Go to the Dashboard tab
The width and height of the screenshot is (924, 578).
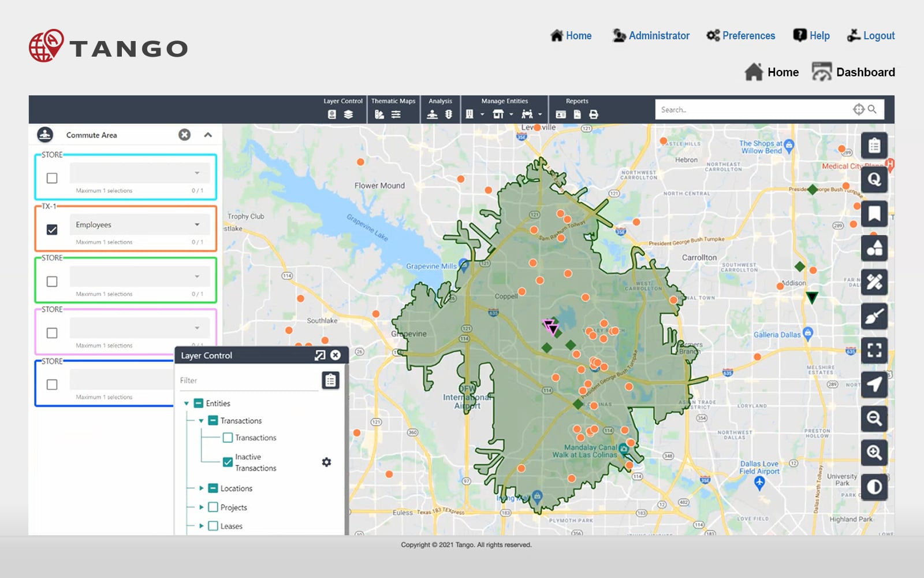[x=854, y=72]
